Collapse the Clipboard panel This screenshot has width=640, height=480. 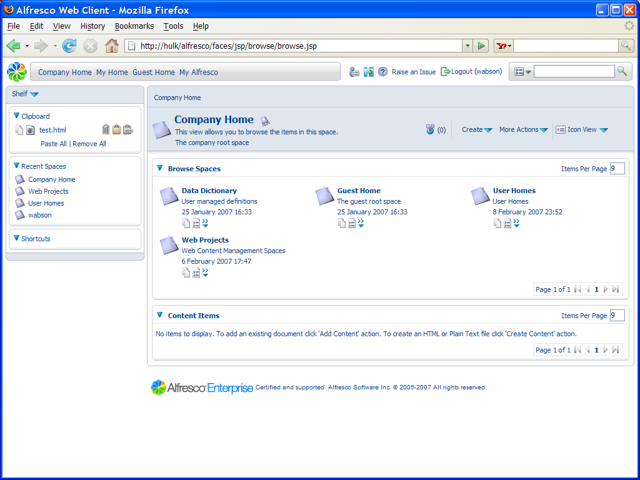pyautogui.click(x=16, y=116)
